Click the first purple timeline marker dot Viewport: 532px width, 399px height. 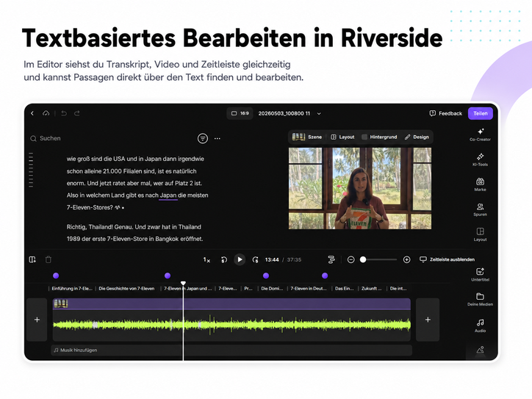click(x=56, y=276)
